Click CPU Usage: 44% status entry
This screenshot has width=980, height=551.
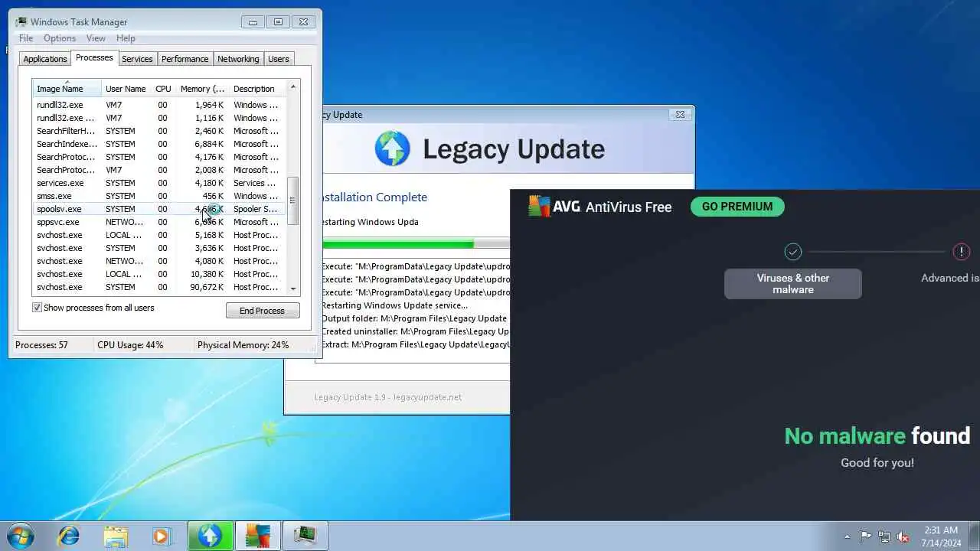130,345
